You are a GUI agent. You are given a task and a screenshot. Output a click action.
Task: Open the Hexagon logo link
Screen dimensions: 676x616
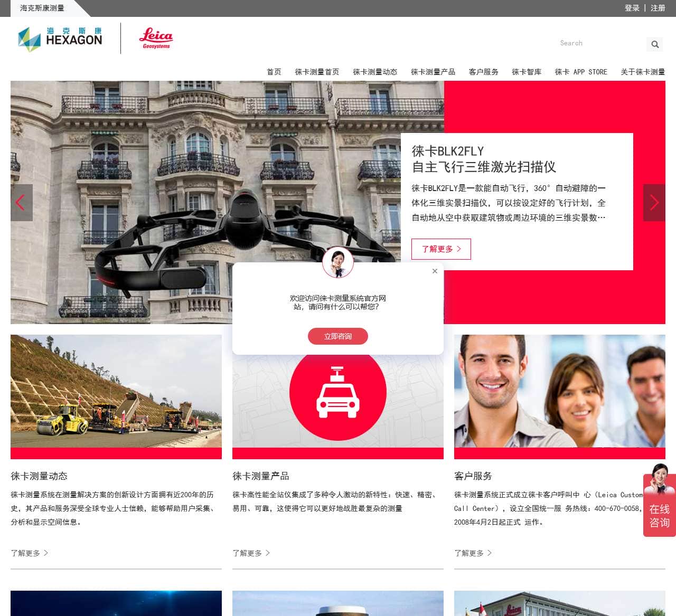click(60, 39)
